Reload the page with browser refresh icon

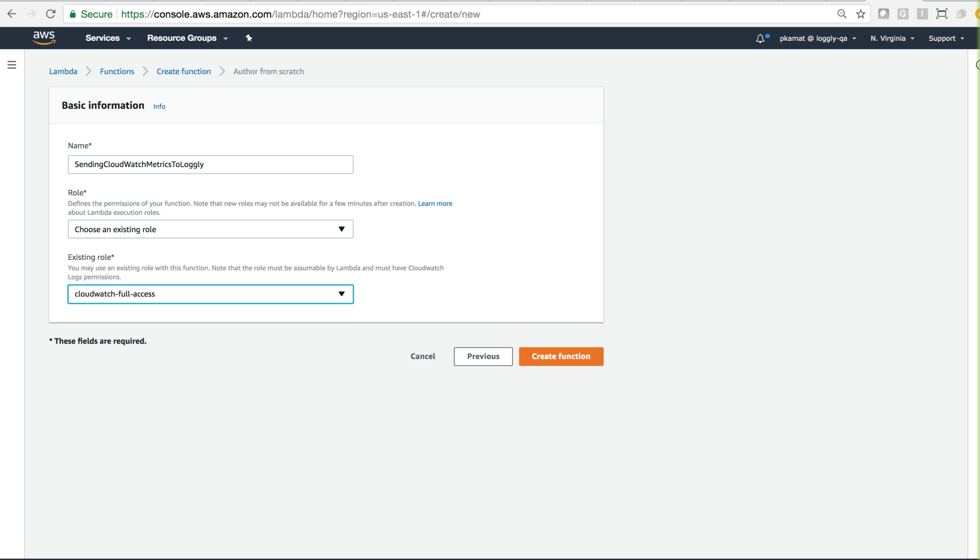(x=51, y=14)
